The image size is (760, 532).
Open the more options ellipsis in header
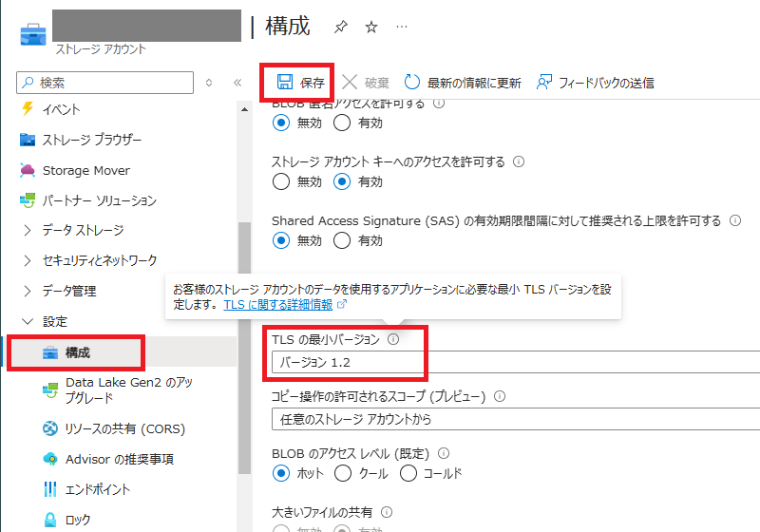tap(401, 27)
